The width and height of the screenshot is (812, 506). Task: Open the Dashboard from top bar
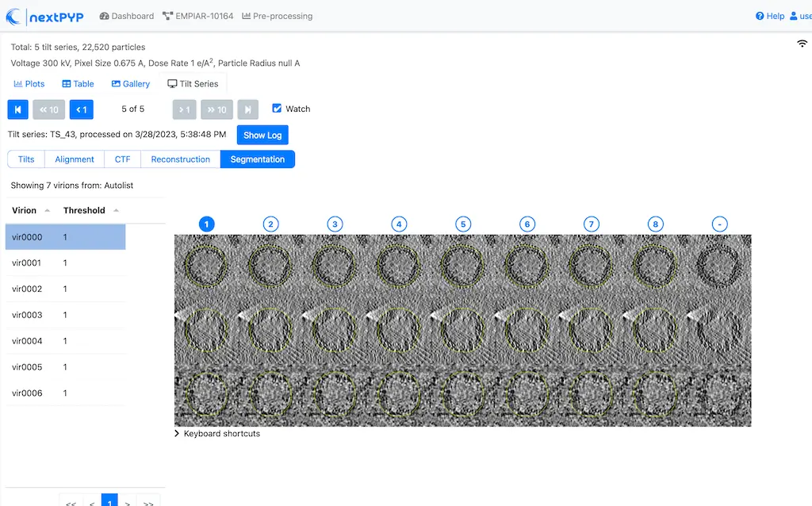pos(127,16)
